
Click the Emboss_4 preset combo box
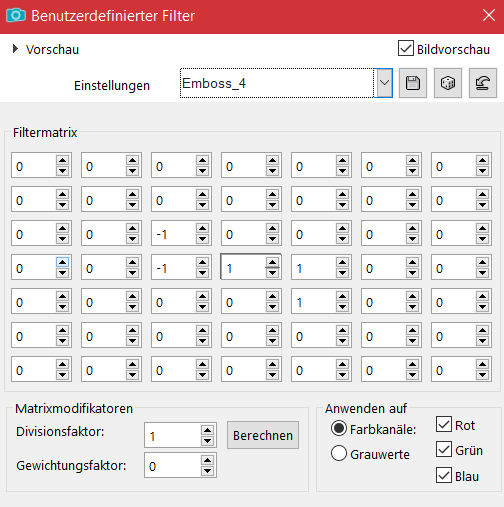pyautogui.click(x=277, y=83)
